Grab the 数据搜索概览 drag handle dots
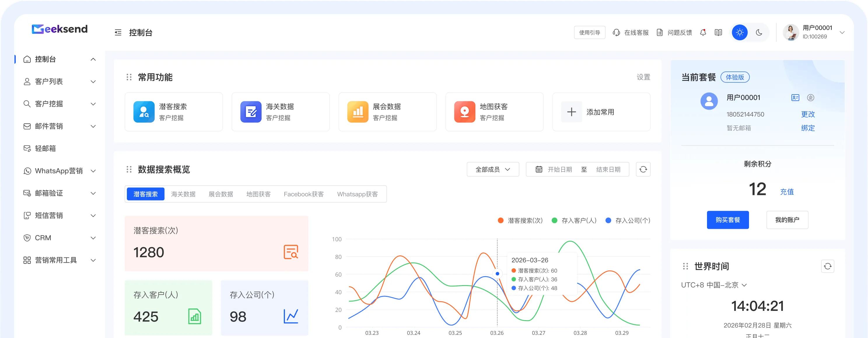The height and width of the screenshot is (338, 868). tap(129, 169)
